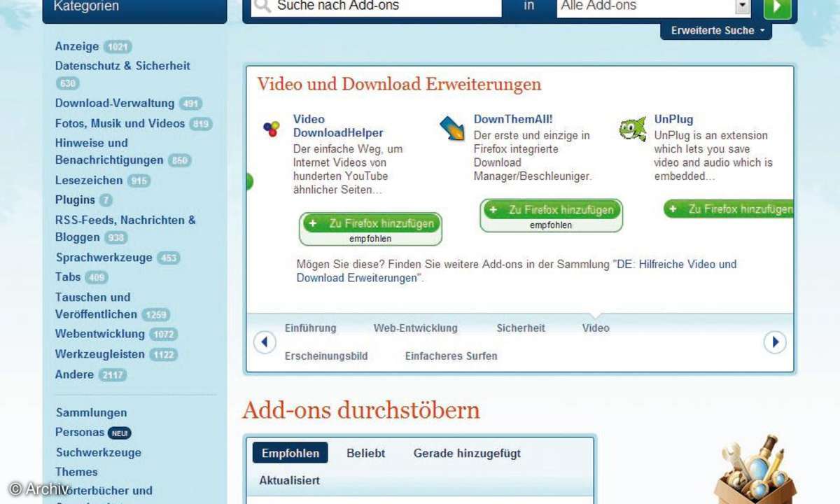Open the Suchwerkzeuge link
Screen dimensions: 840x504
[98, 453]
